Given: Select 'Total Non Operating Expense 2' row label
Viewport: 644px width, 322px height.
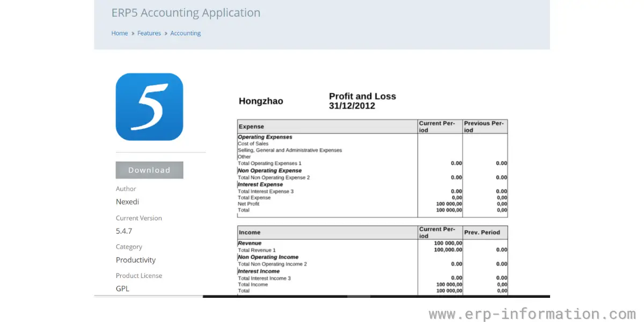Looking at the screenshot, I should [x=274, y=178].
